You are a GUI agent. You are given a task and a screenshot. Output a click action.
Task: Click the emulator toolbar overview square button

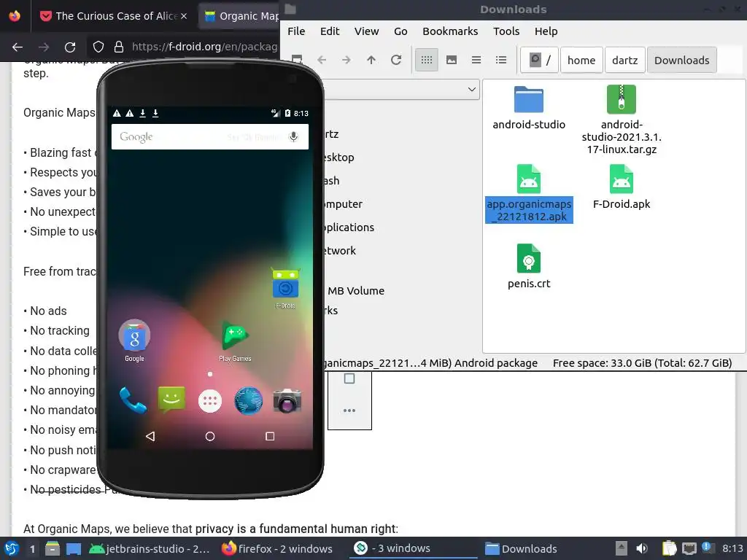(349, 378)
